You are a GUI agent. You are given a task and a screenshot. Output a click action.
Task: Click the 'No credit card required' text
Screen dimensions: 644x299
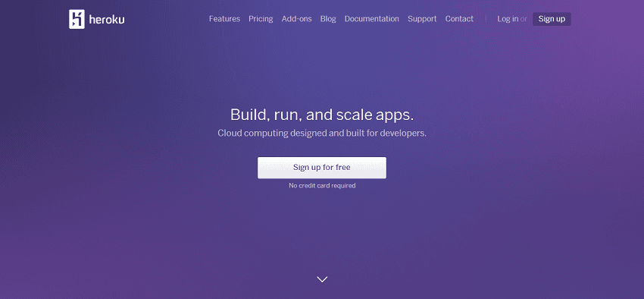[x=322, y=185]
